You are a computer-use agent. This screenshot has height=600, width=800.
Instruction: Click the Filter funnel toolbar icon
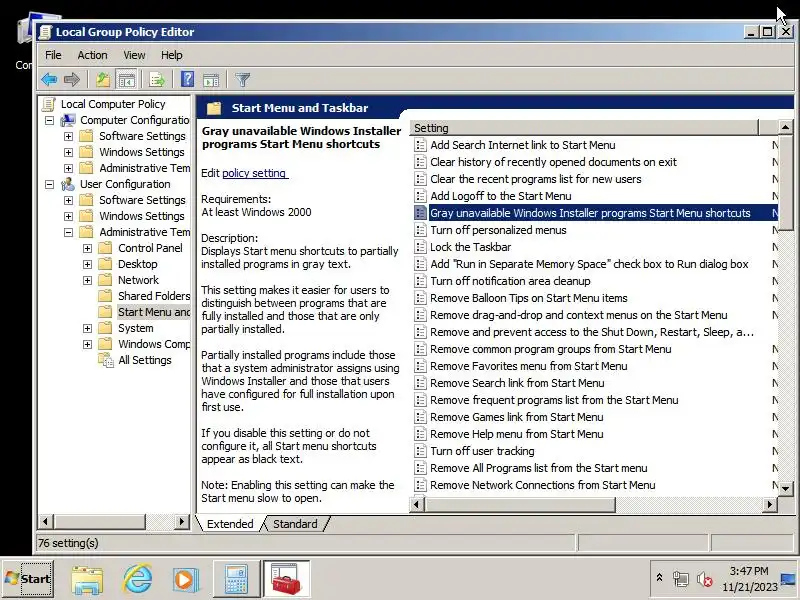pyautogui.click(x=242, y=80)
